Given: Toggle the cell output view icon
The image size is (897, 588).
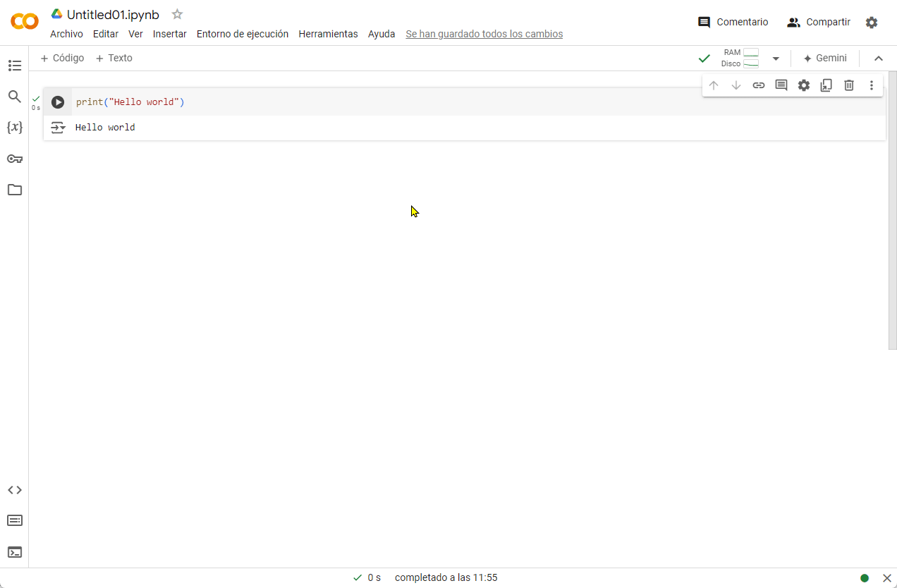Looking at the screenshot, I should 58,128.
